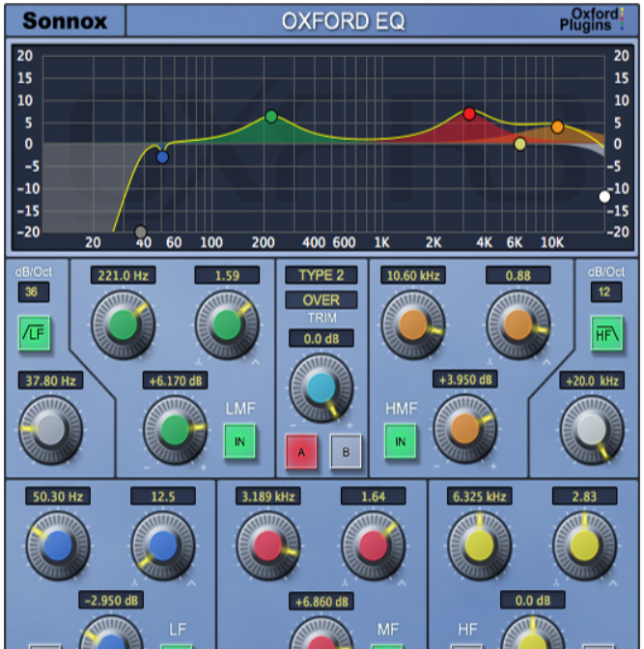Click the 10.60 kHz value field
This screenshot has height=649, width=644.
(413, 275)
